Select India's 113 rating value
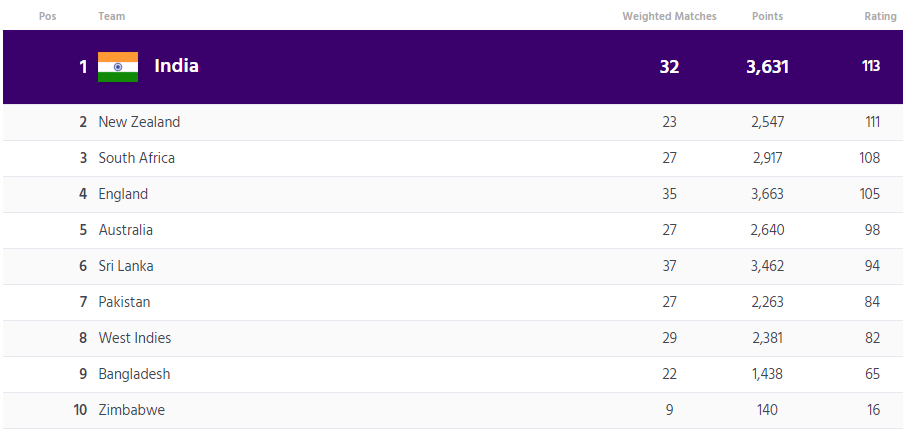The width and height of the screenshot is (905, 445). click(x=870, y=67)
